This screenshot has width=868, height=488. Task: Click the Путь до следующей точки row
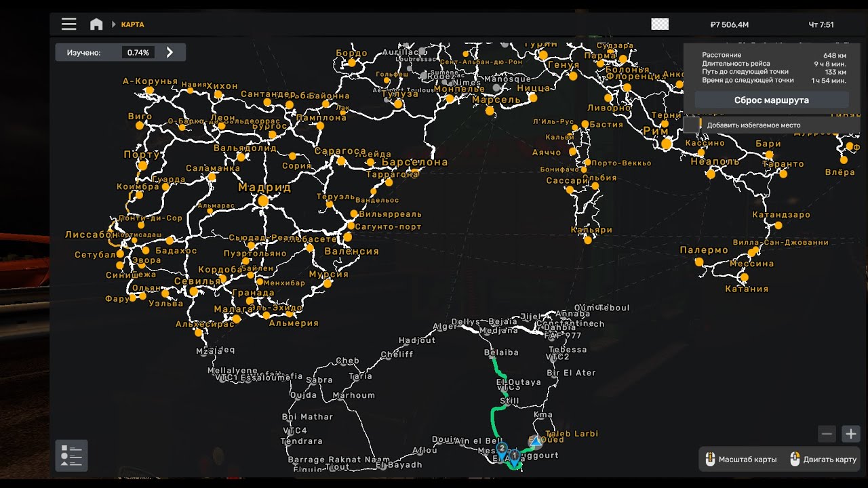[x=774, y=72]
